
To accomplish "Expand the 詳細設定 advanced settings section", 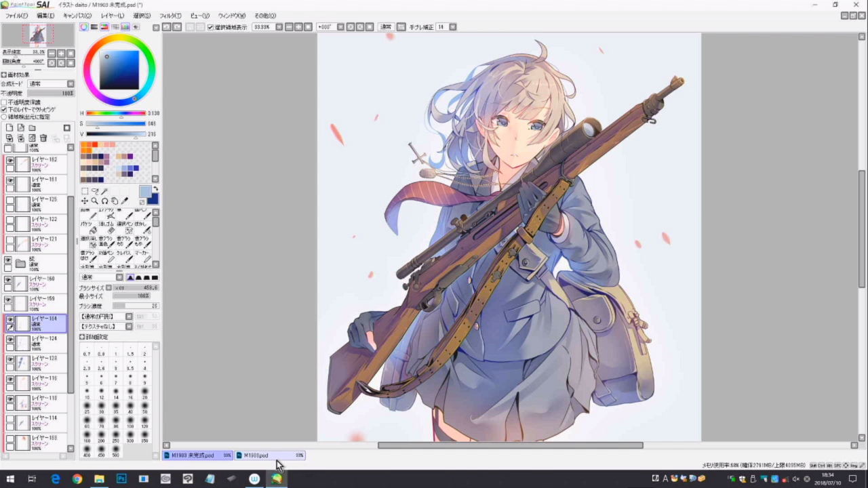I will (82, 337).
